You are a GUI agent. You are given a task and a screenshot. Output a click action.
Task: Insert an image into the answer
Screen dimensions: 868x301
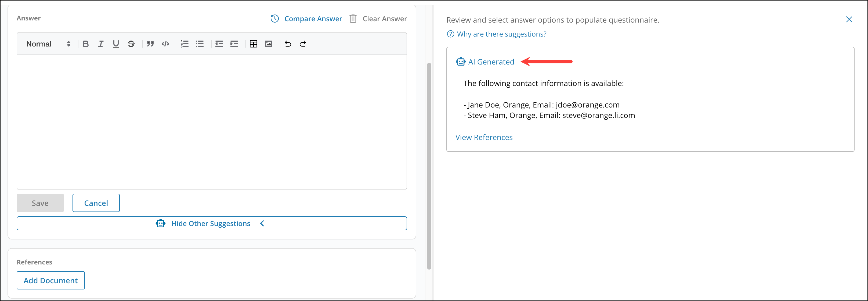pos(269,44)
